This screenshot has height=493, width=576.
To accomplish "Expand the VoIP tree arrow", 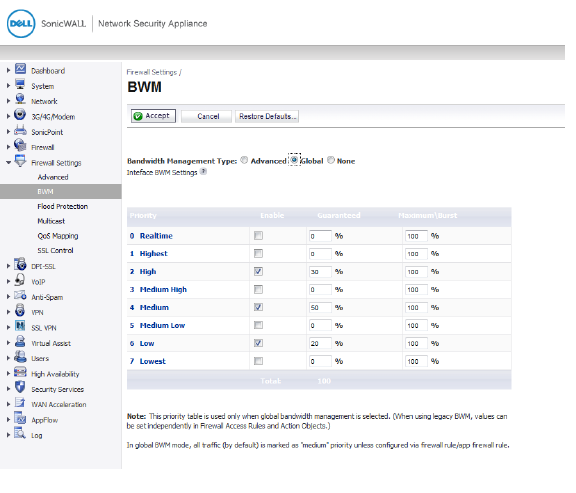I will point(8,281).
